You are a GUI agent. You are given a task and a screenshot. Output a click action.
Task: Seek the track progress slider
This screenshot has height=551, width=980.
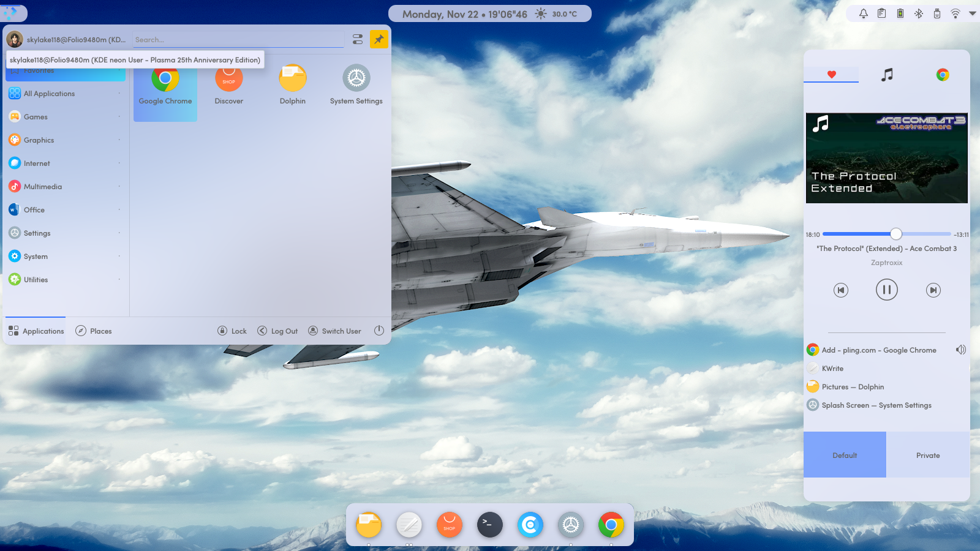click(x=887, y=234)
